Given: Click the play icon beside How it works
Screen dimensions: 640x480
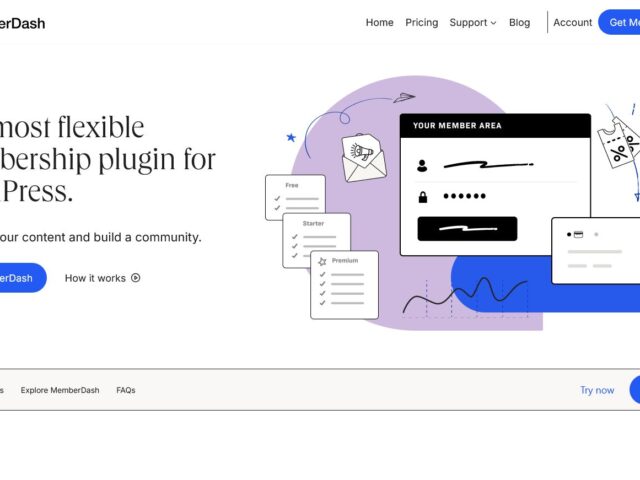Looking at the screenshot, I should 136,278.
